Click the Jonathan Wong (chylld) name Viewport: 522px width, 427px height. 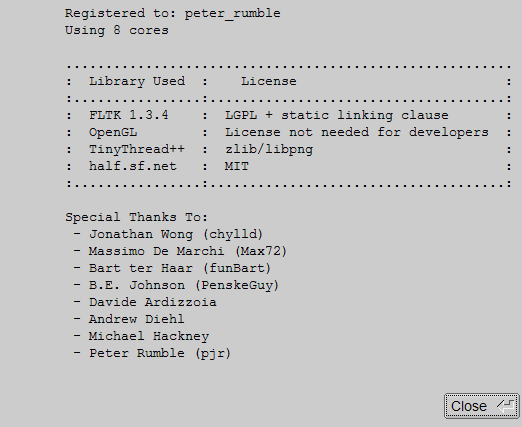(176, 234)
